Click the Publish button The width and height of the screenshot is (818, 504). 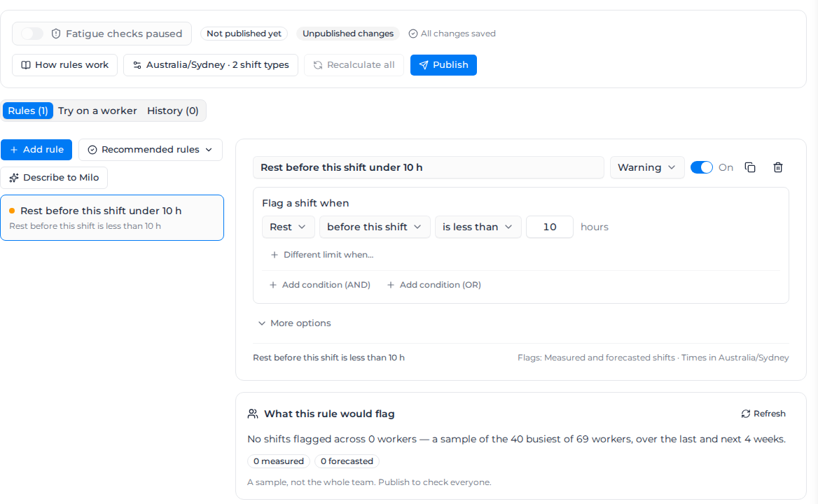443,65
